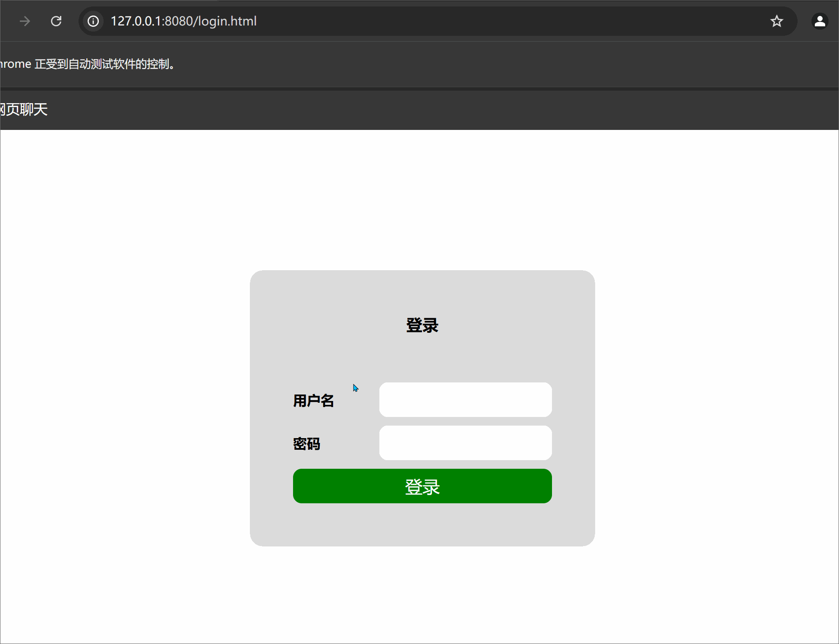
Task: Click white page area above login card
Action: [422, 199]
